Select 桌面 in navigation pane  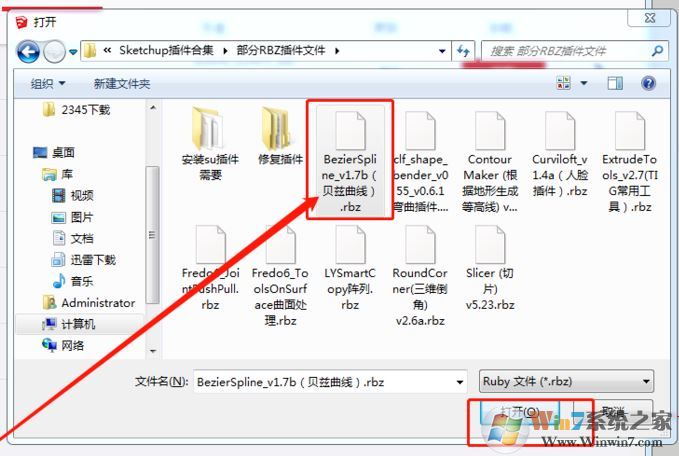click(54, 152)
